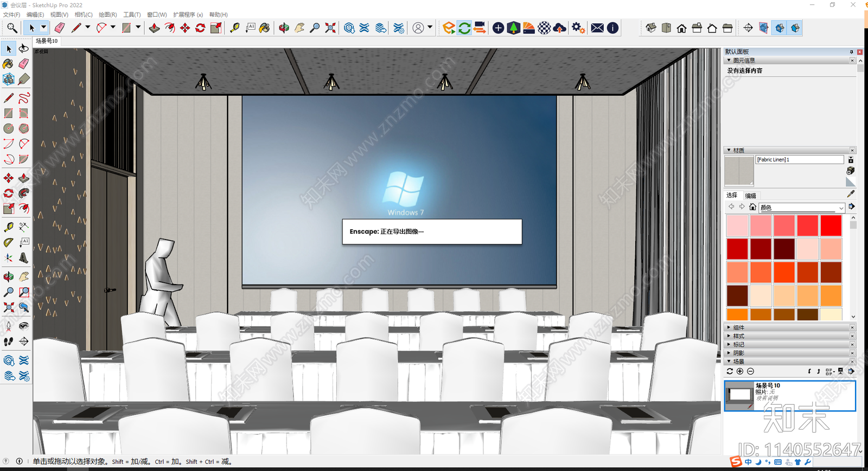868x471 pixels.
Task: Collapse the 图元信息 panel
Action: point(729,60)
